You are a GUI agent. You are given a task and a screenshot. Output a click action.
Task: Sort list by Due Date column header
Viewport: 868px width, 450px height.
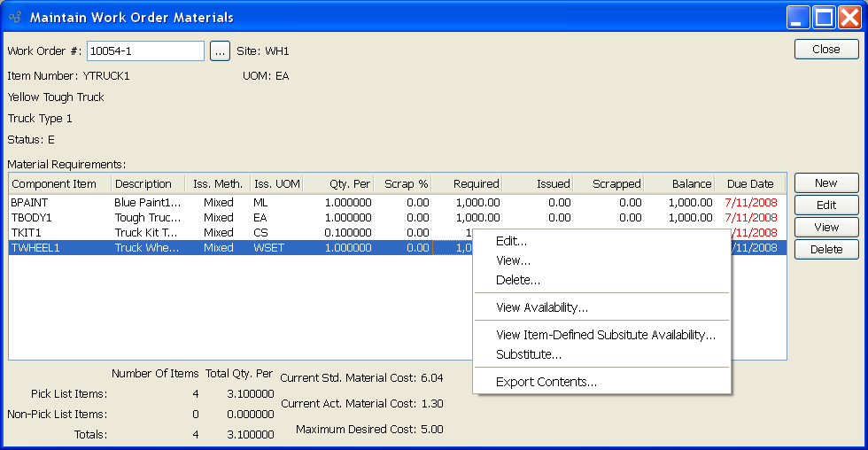point(749,184)
